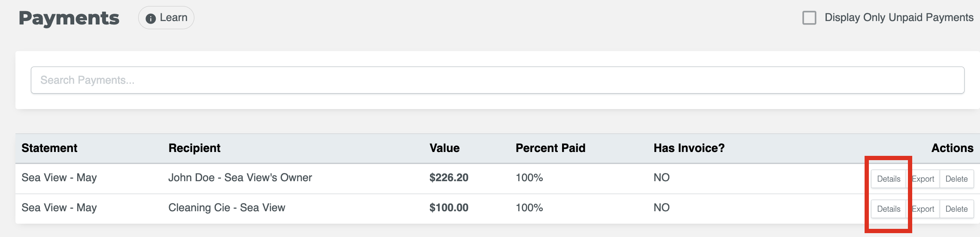Click the Percent Paid column header
The height and width of the screenshot is (237, 980).
550,148
